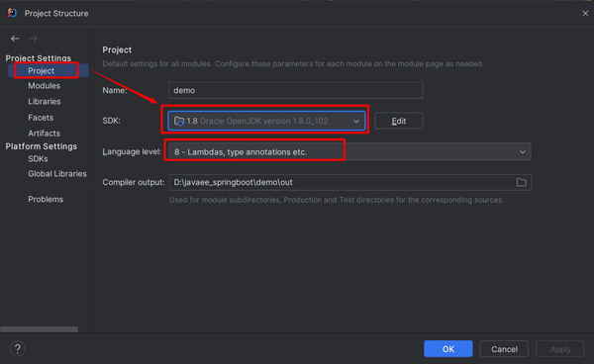Click the forward navigation arrow

(x=33, y=39)
